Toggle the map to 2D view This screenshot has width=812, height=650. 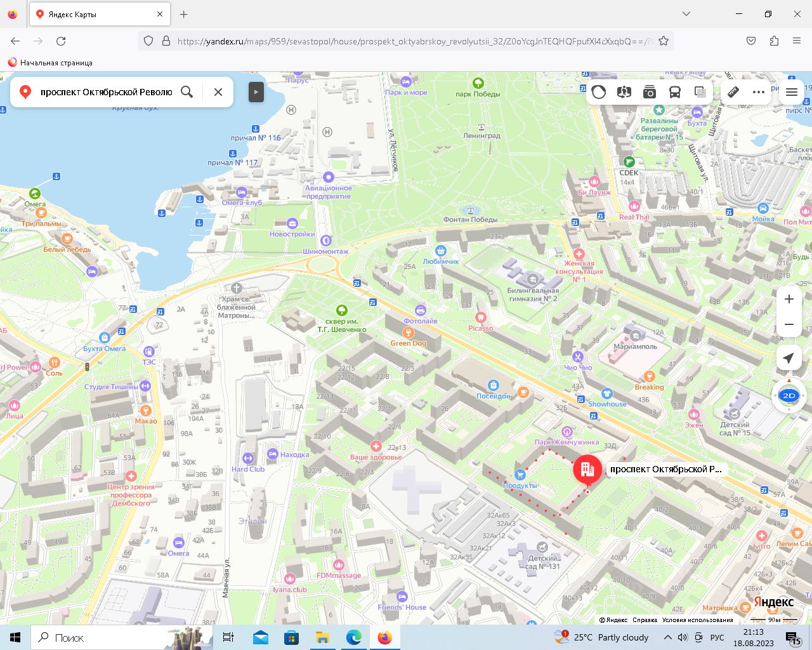(789, 395)
